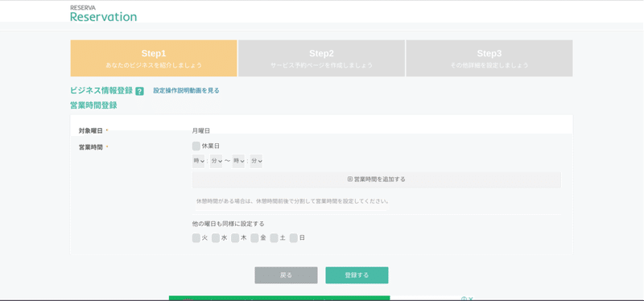Viewport: 644px width, 301px height.
Task: Open the help question mark icon
Action: [x=139, y=91]
